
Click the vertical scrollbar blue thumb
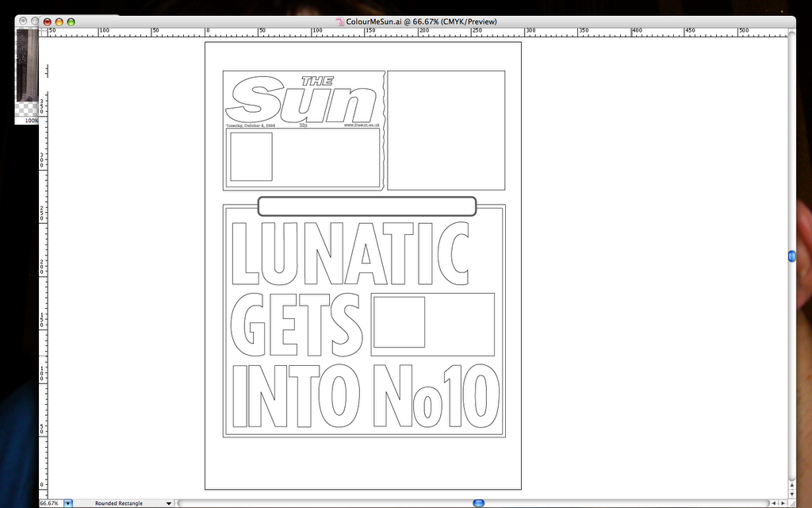[792, 256]
